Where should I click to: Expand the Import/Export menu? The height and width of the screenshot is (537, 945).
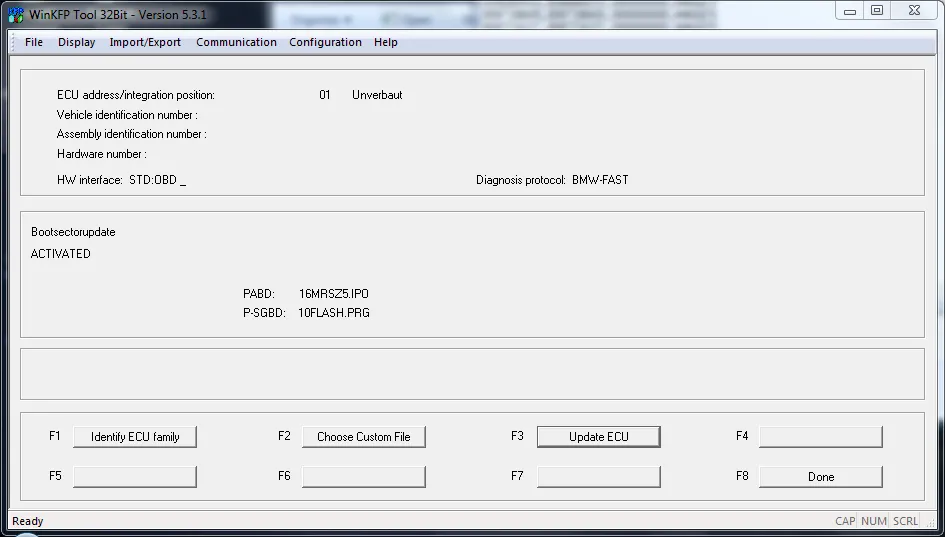pos(145,42)
